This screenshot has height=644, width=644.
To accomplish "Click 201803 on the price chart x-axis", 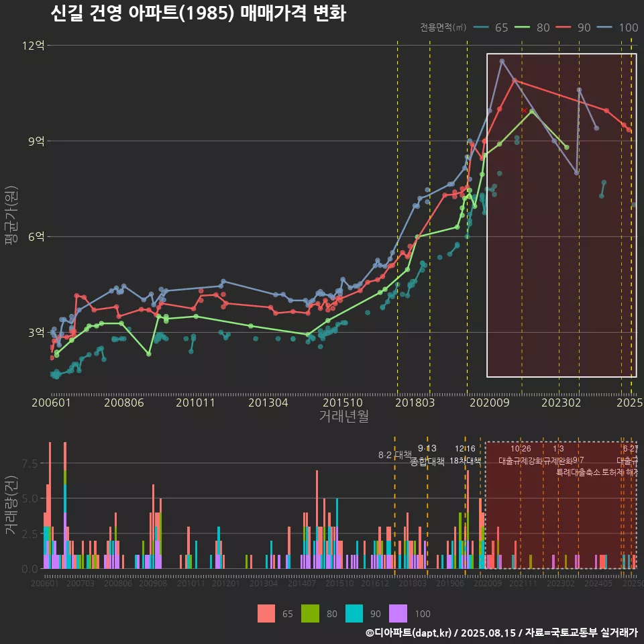I will (x=415, y=402).
